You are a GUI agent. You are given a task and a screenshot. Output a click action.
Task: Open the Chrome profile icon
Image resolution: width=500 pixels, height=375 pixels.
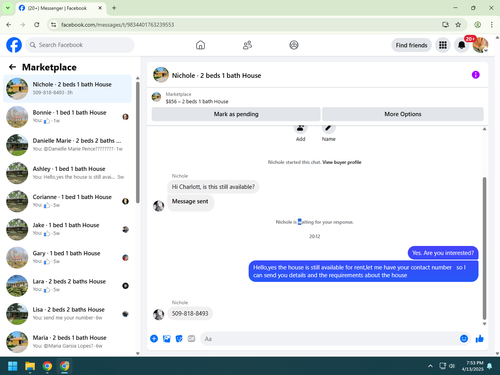477,25
